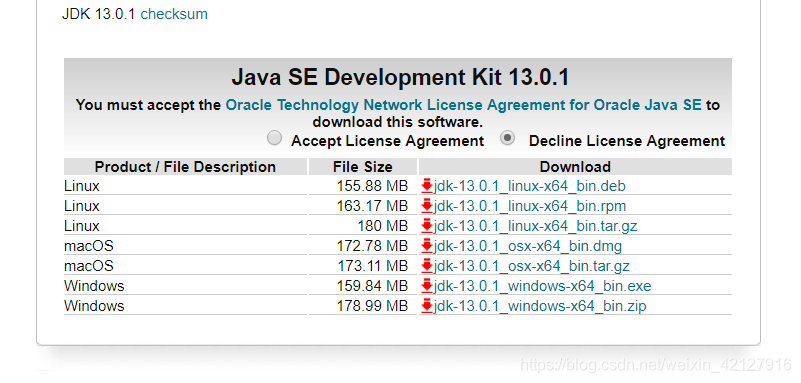Click the 172.78 MB file size cell
Image resolution: width=801 pixels, height=383 pixels.
[x=363, y=246]
